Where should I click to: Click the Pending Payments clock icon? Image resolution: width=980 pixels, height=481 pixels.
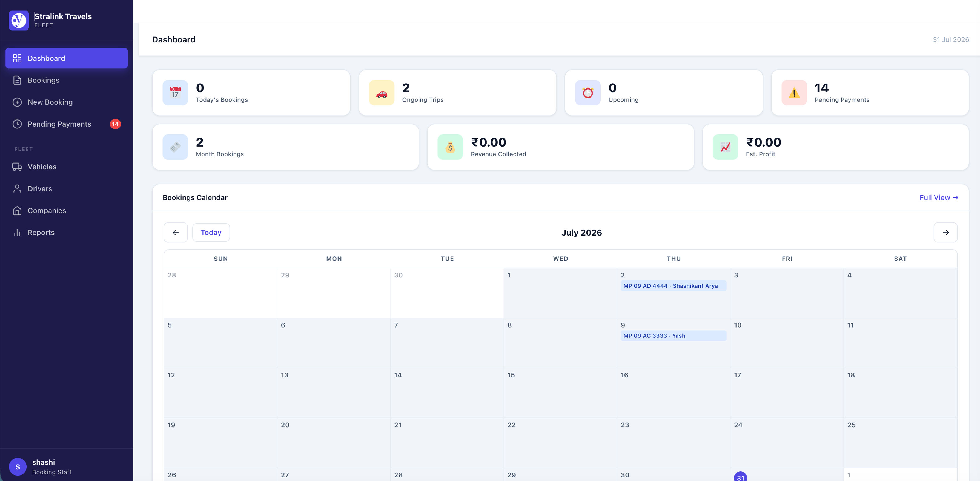click(x=17, y=124)
